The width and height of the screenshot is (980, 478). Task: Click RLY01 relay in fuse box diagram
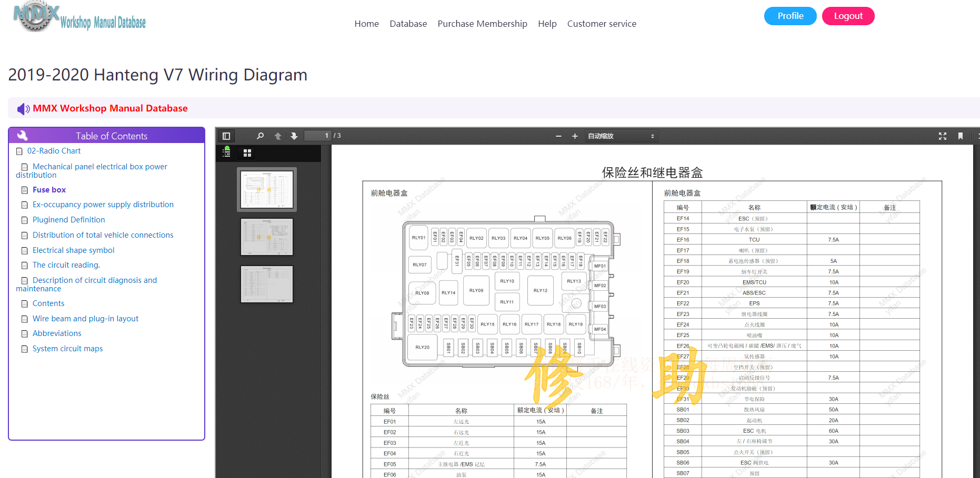coord(419,238)
